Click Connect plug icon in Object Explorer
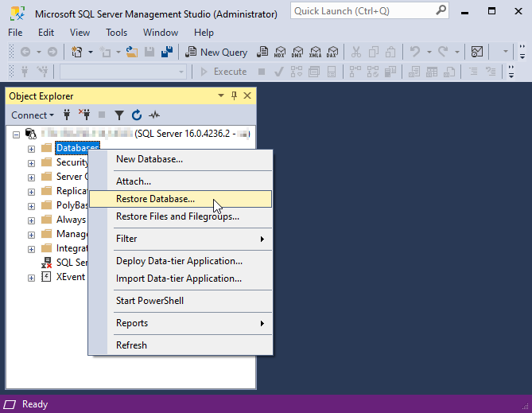 [x=67, y=115]
